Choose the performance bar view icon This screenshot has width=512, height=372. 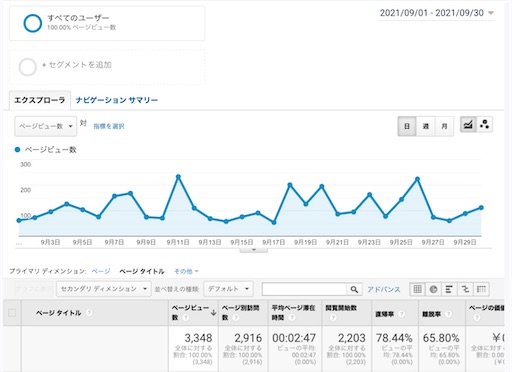(449, 289)
